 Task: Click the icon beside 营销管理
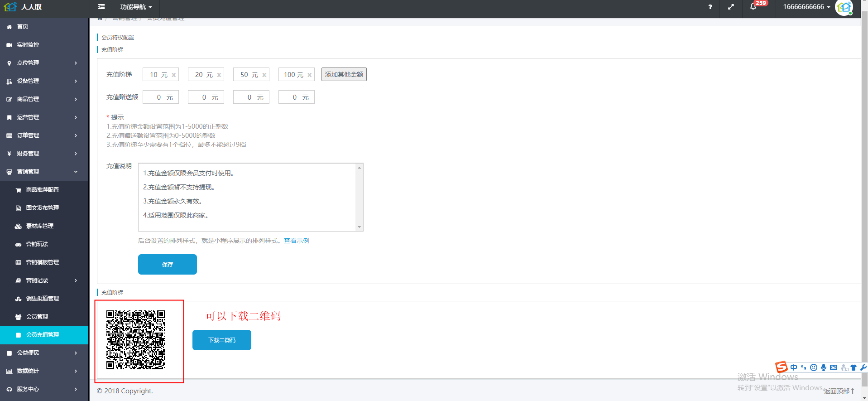point(9,172)
